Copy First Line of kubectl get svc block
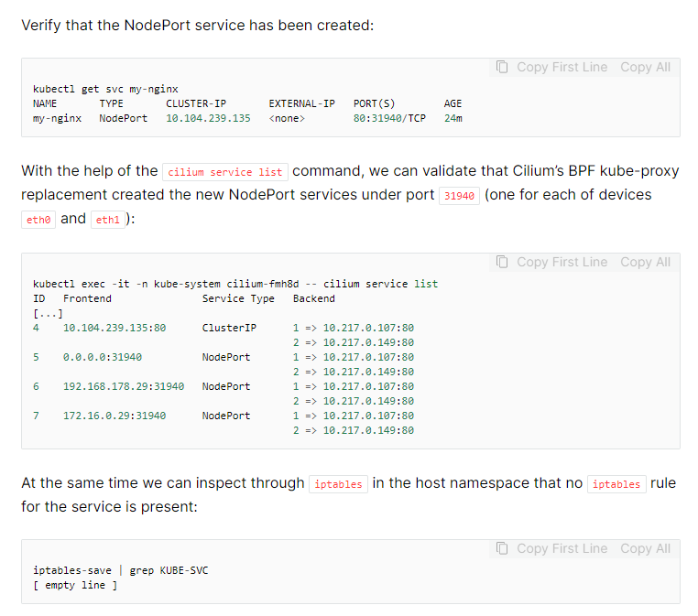The image size is (698, 616). click(562, 67)
